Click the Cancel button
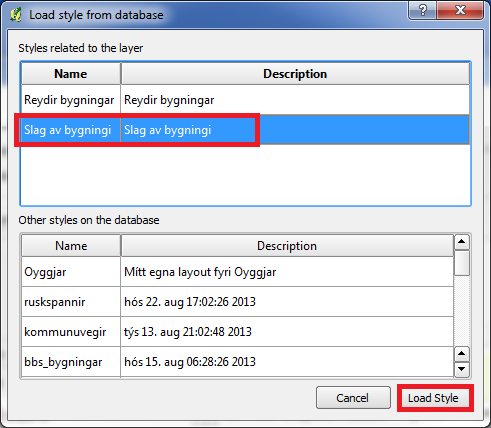491x428 pixels. tap(353, 398)
